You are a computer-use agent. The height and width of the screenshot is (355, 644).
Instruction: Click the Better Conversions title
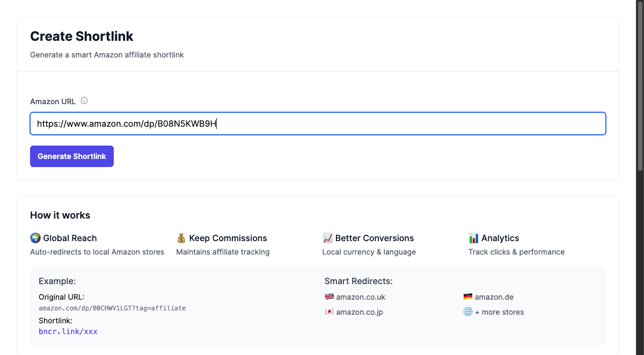pos(375,238)
